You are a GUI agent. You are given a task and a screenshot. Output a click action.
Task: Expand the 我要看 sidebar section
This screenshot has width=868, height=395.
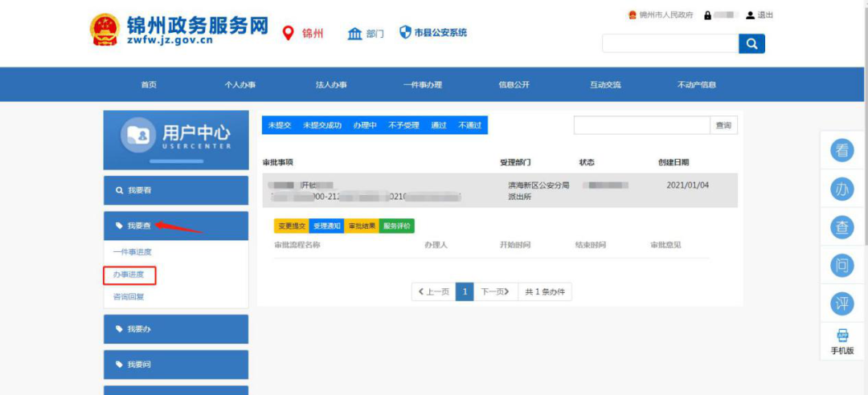click(x=176, y=190)
